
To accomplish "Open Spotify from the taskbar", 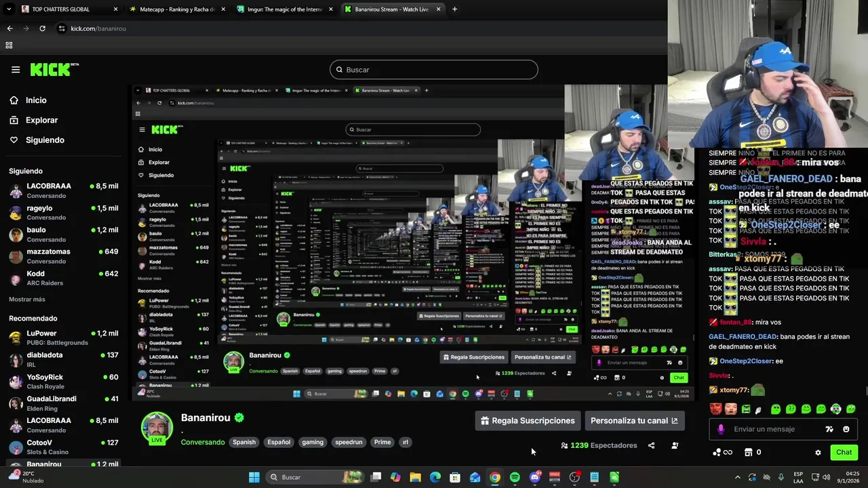I will click(x=515, y=477).
